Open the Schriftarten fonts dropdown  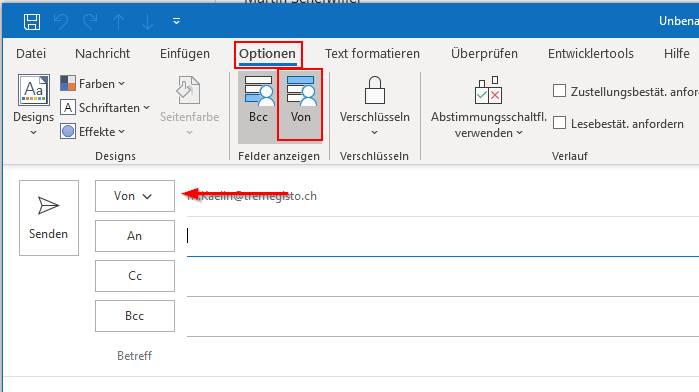tap(105, 107)
